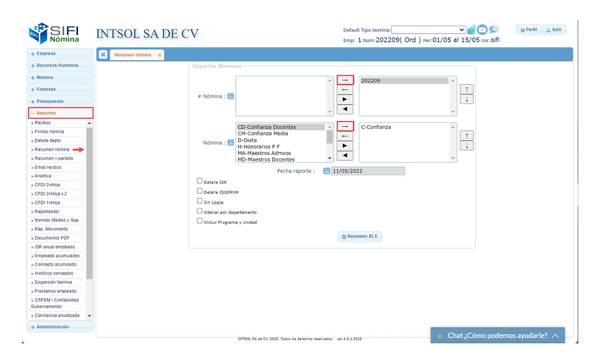Move all # Nómina items to left list
The image size is (603, 364).
click(x=345, y=109)
